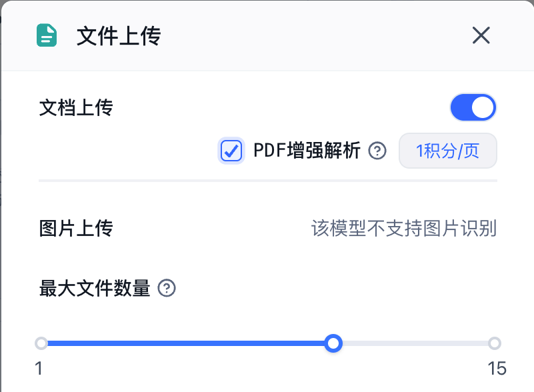Click the blue filled part of the slider track
Viewport: 534px width, 392px height.
point(187,343)
